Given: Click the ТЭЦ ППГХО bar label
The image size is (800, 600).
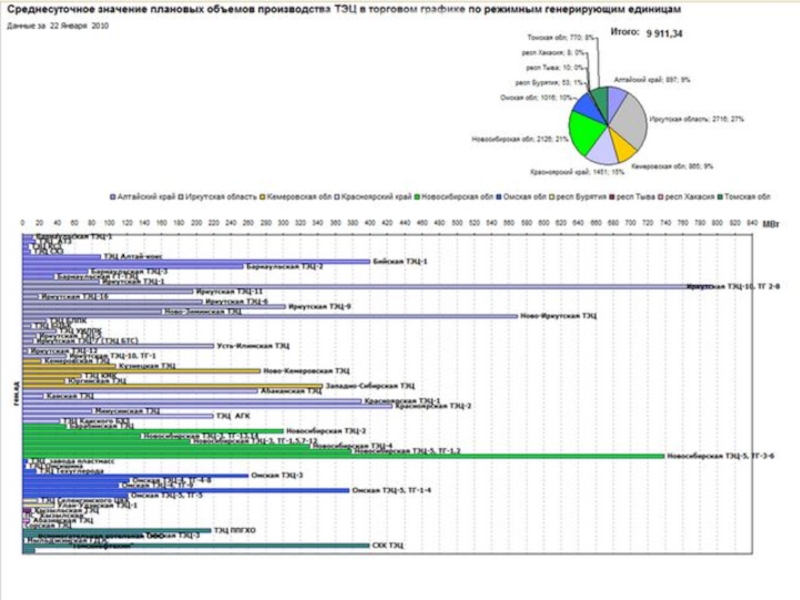Looking at the screenshot, I should click(x=235, y=531).
